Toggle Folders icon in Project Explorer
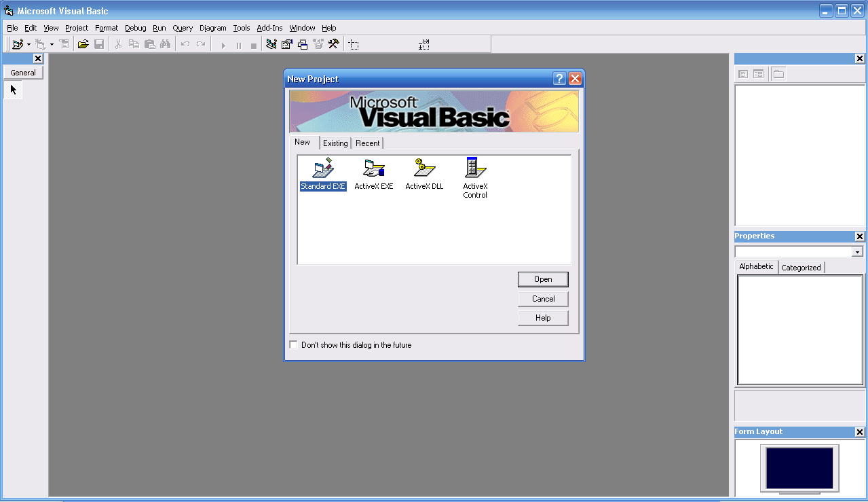This screenshot has height=502, width=868. (x=778, y=73)
